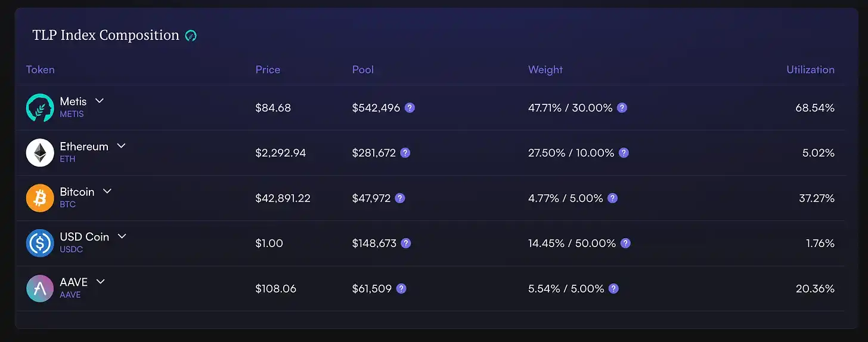The width and height of the screenshot is (868, 342).
Task: Click the Utilization column header
Action: [x=810, y=70]
